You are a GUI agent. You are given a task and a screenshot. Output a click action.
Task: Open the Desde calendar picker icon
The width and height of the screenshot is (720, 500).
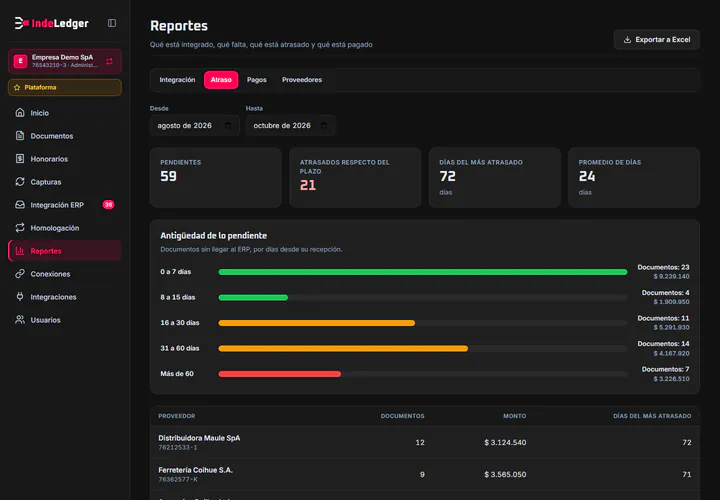[228, 125]
